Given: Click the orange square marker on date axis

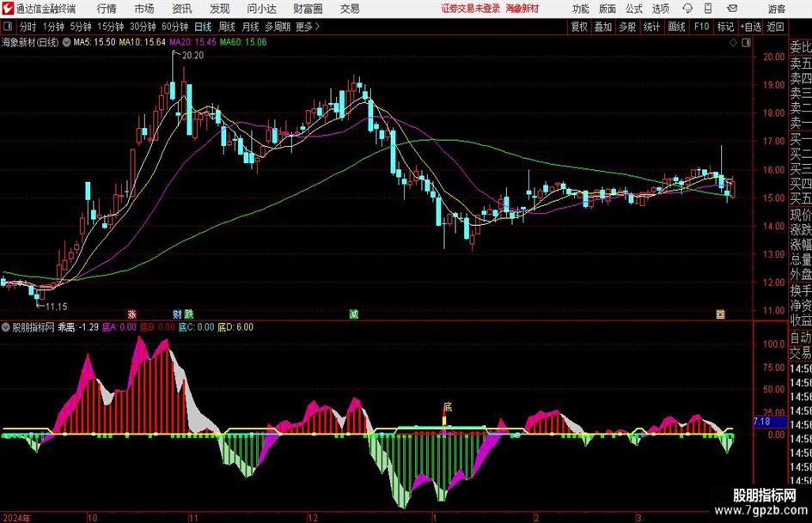Looking at the screenshot, I should (x=720, y=313).
